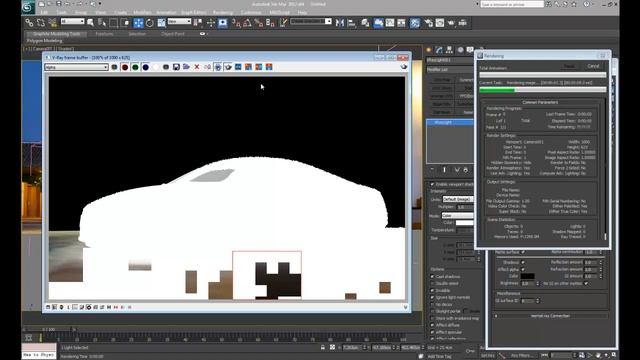Cancel the render in Rendering dialog

pyautogui.click(x=593, y=66)
